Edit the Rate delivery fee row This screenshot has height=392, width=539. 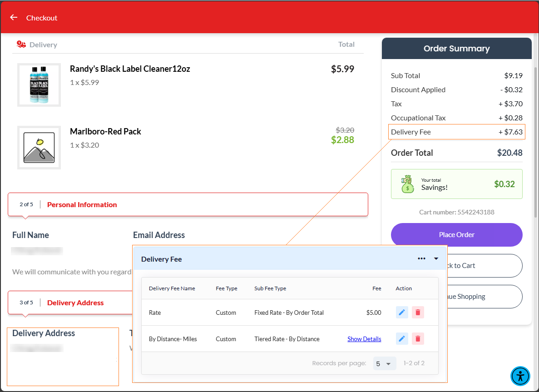[402, 312]
